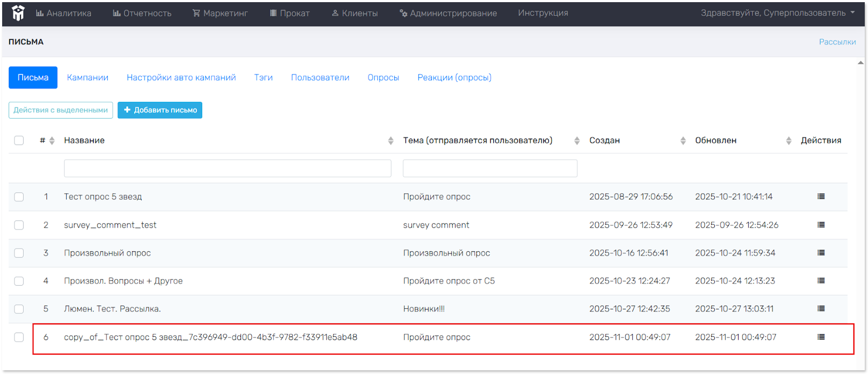Open actions icon for copy_of_Тест опрос row
868x374 pixels.
pyautogui.click(x=821, y=337)
